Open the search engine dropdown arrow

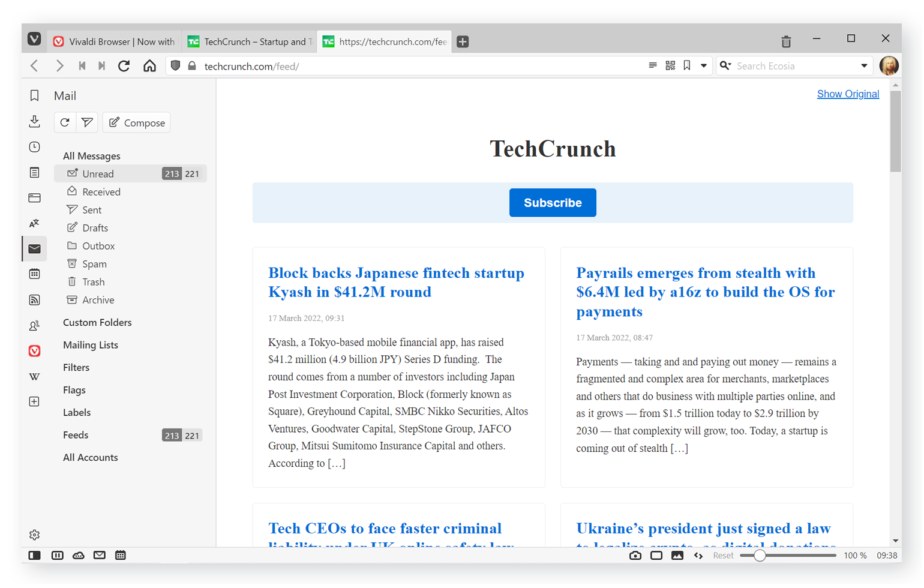point(864,66)
